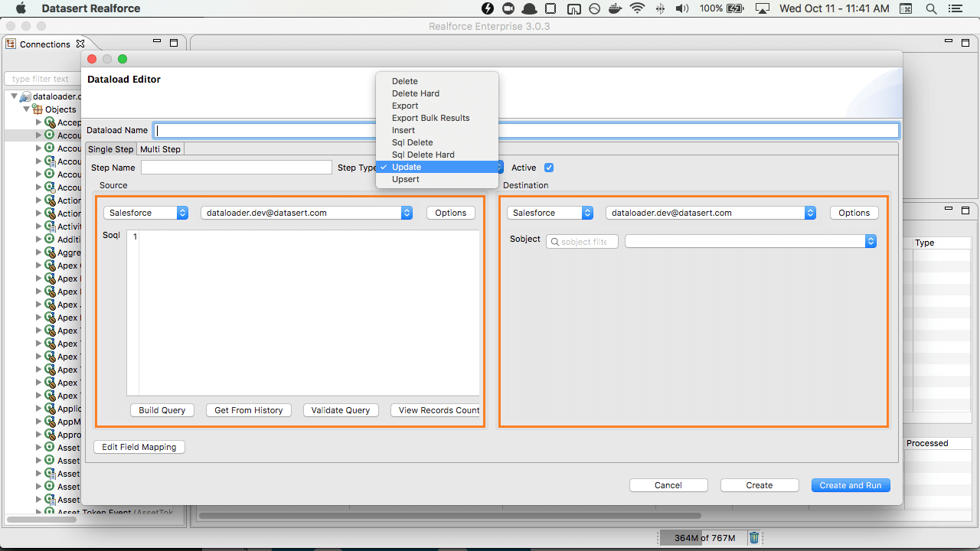Screen dimensions: 980x551
Task: Click the Connections view tree icon
Action: [11, 44]
